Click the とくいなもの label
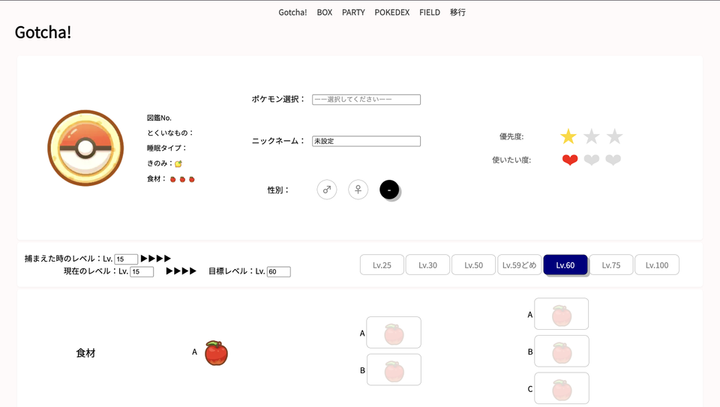The width and height of the screenshot is (720, 407). tap(170, 133)
